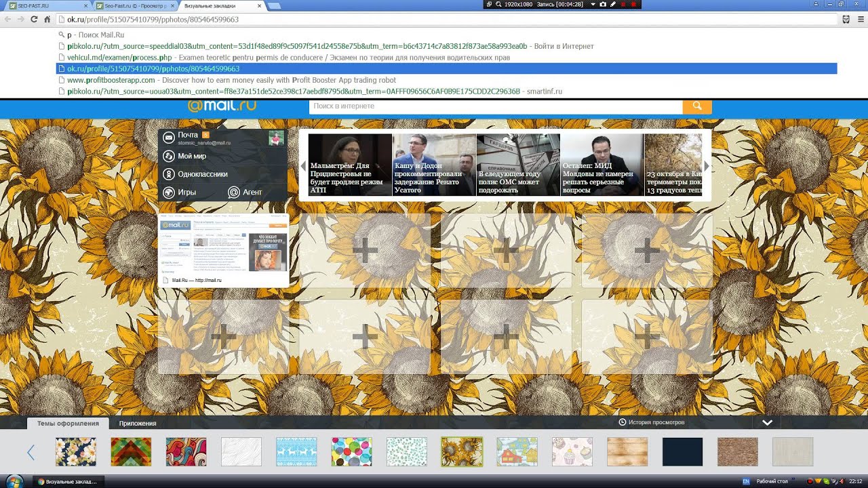Open news about Кашу и Додон
The image size is (868, 488).
(x=434, y=165)
